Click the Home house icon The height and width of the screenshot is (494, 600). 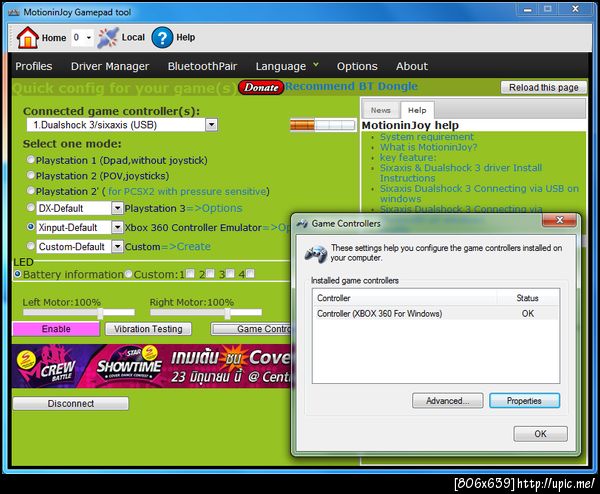tap(27, 37)
